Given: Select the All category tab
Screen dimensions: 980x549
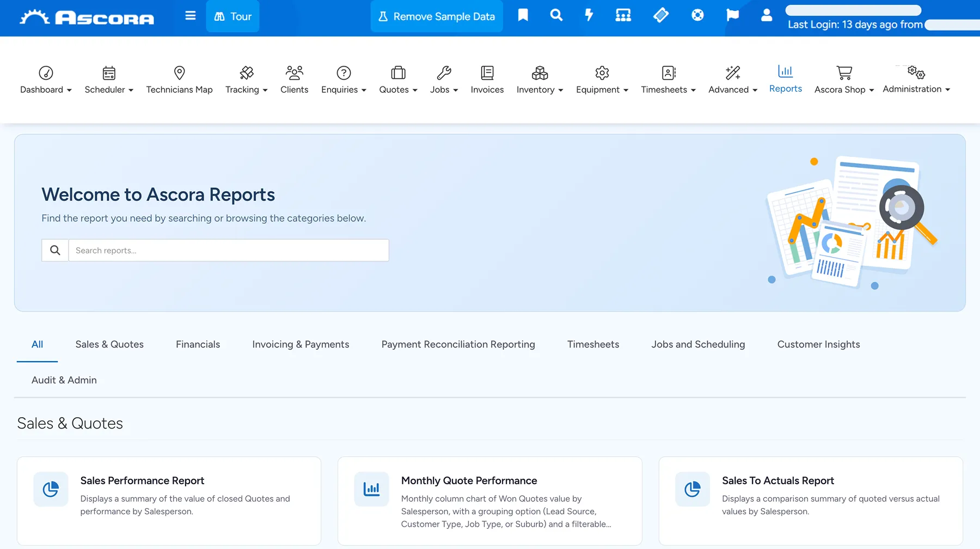Looking at the screenshot, I should point(37,344).
